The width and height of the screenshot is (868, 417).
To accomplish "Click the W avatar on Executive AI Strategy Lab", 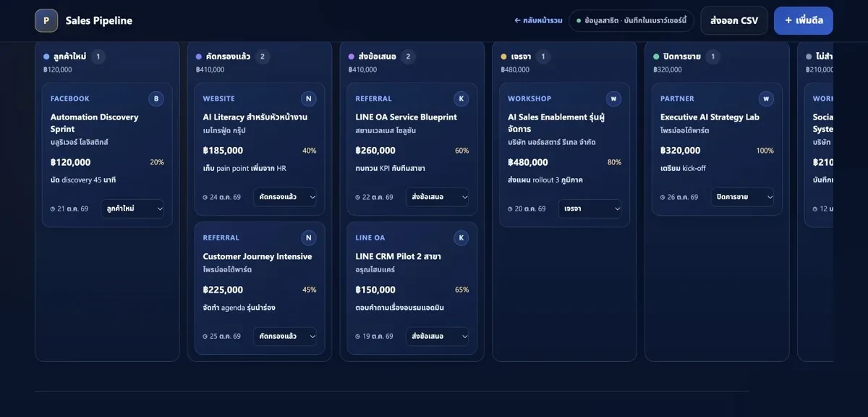I will [767, 98].
